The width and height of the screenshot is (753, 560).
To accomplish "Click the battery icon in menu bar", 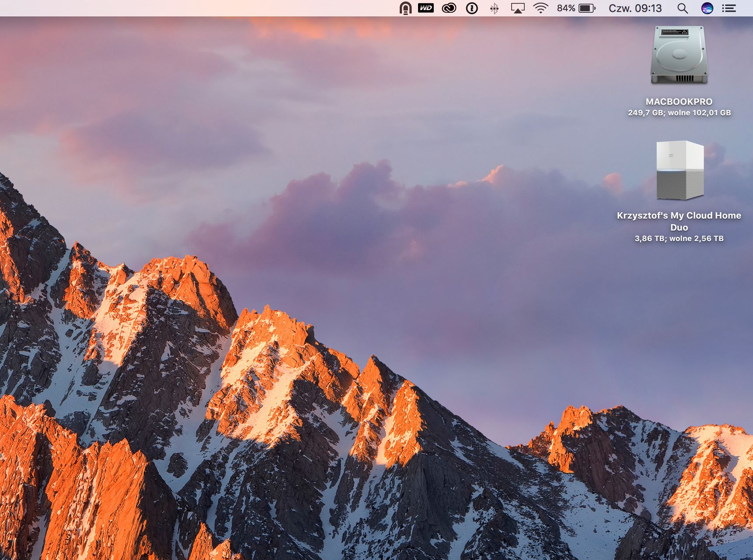I will (x=587, y=8).
